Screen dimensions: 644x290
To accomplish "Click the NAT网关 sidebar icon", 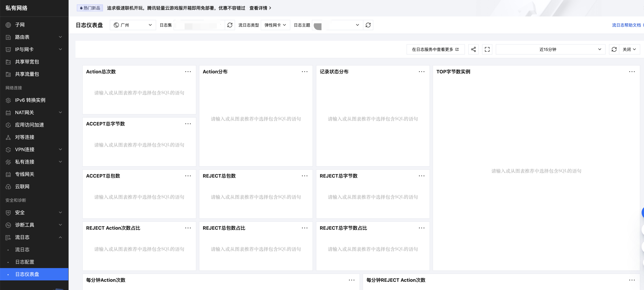I will coord(8,113).
